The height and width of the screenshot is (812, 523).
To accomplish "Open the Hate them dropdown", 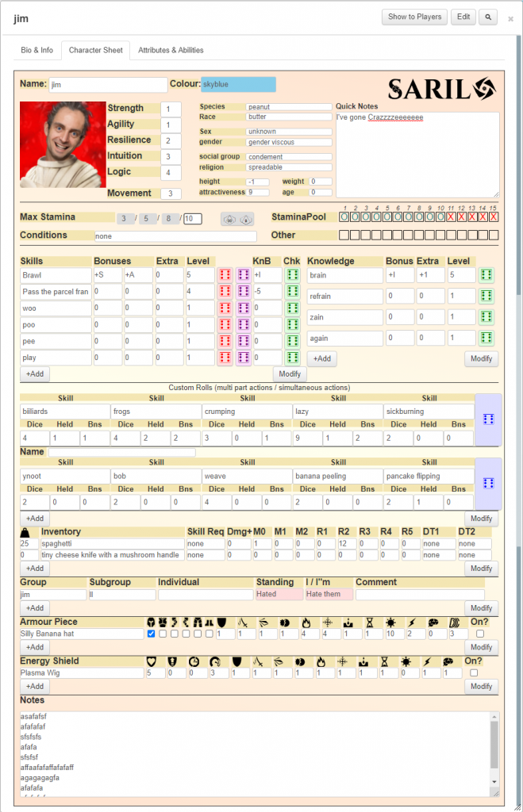I will coord(329,594).
